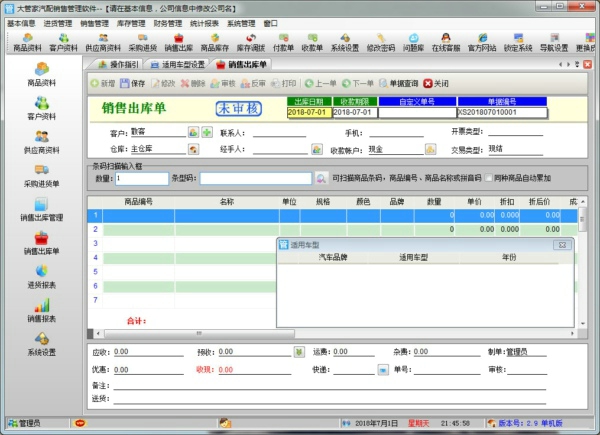Click the 保存 save button
Viewport: 600px width, 435px height.
pos(132,83)
